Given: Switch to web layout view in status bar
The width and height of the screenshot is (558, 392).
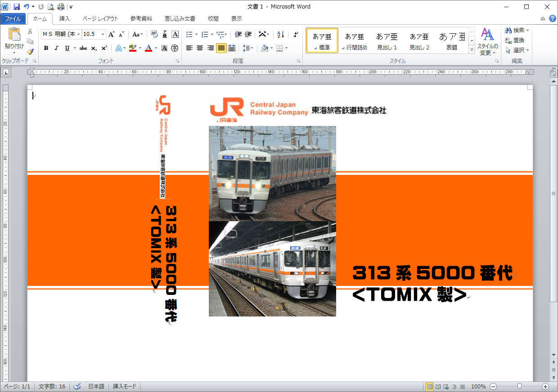Looking at the screenshot, I should pyautogui.click(x=446, y=387).
